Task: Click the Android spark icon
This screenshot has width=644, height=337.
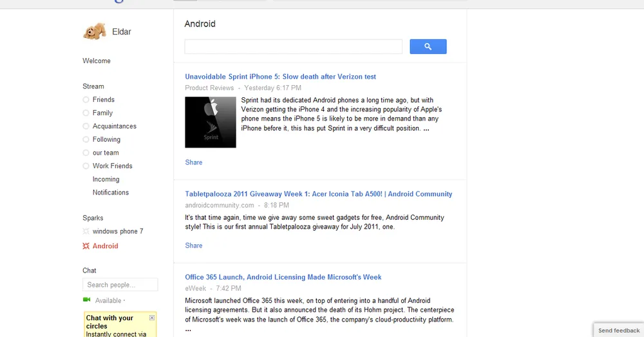Action: (86, 246)
